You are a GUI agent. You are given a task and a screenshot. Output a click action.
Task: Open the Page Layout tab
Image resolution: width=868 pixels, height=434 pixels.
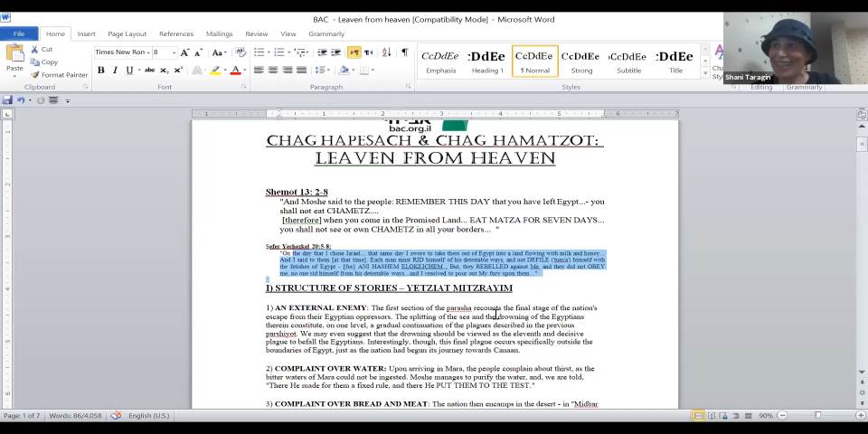pos(127,33)
